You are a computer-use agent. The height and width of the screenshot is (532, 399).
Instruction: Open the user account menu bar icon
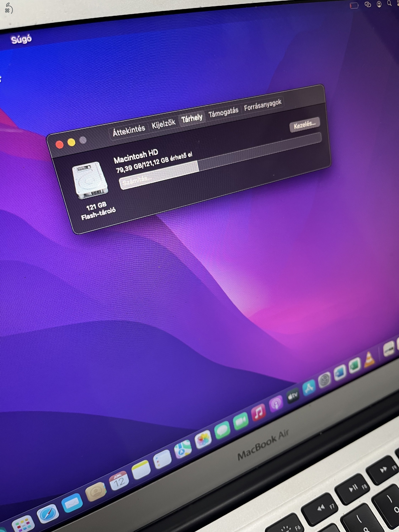[x=379, y=4]
